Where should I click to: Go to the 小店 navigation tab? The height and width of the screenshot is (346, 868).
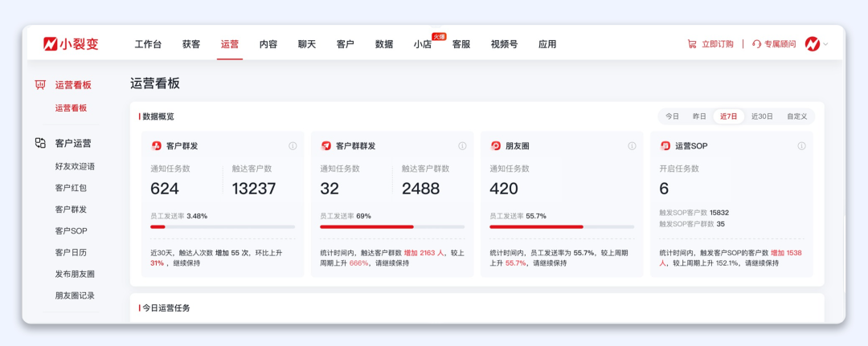pos(423,45)
